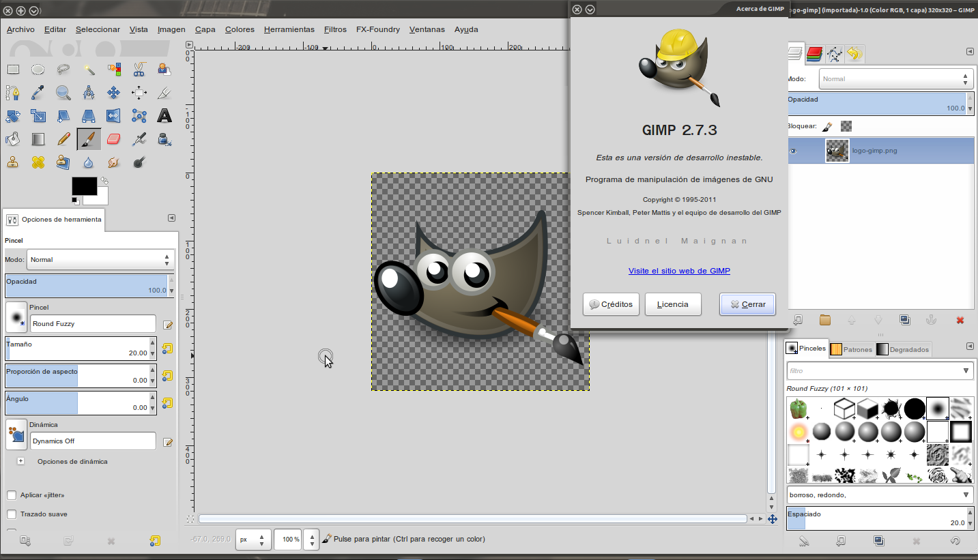Select the Blend (gradient) tool

pyautogui.click(x=38, y=138)
